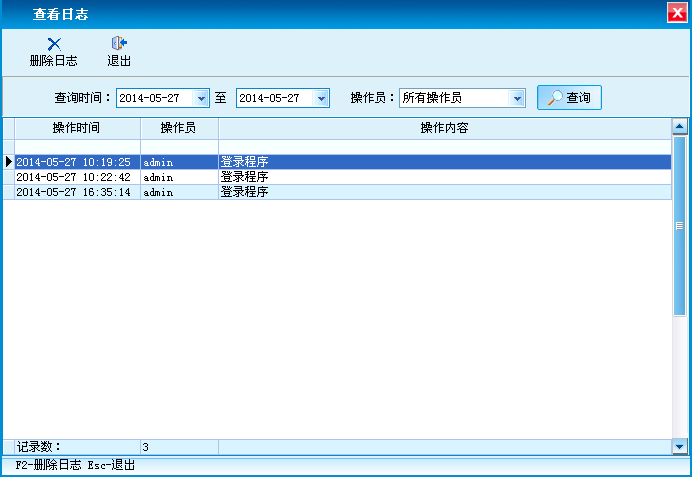
Task: Click the filter cell under 操作时间
Action: (76, 146)
